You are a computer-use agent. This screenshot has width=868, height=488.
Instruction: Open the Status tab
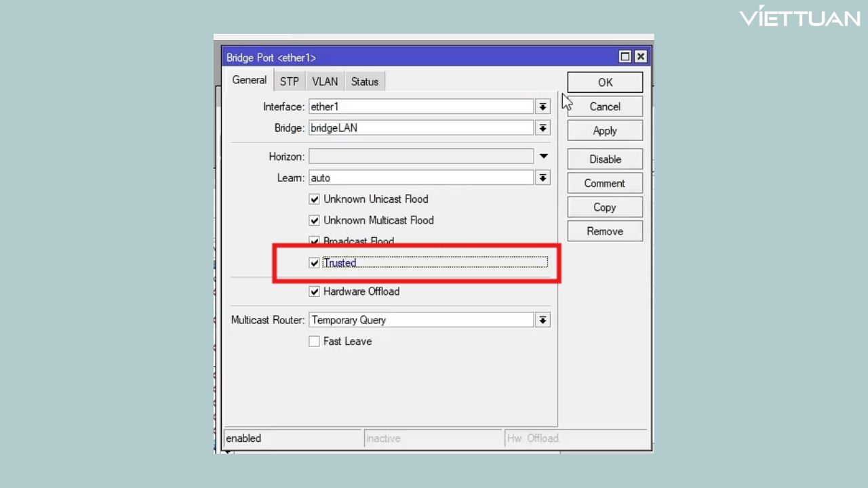364,81
